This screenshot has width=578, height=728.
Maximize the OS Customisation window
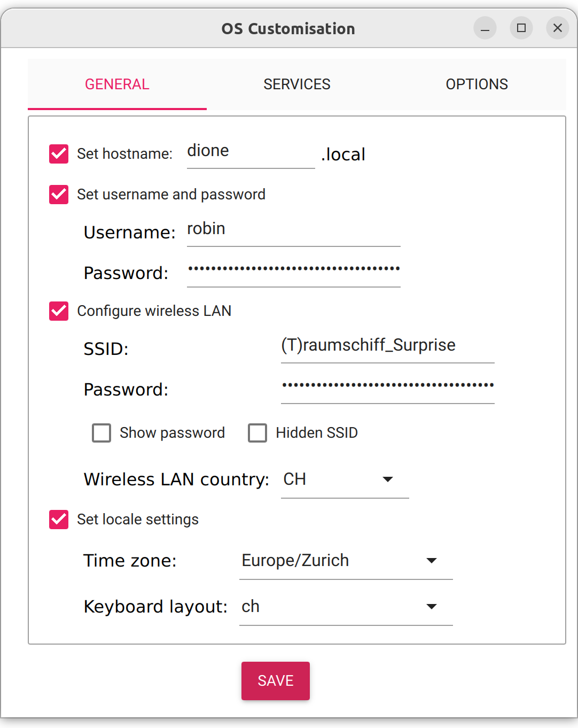(x=521, y=28)
